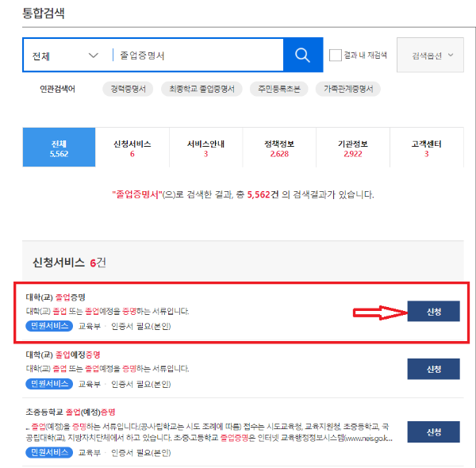The height and width of the screenshot is (468, 476).
Task: Click 신청 for 대학(교) 졸업예정증명
Action: (x=433, y=369)
